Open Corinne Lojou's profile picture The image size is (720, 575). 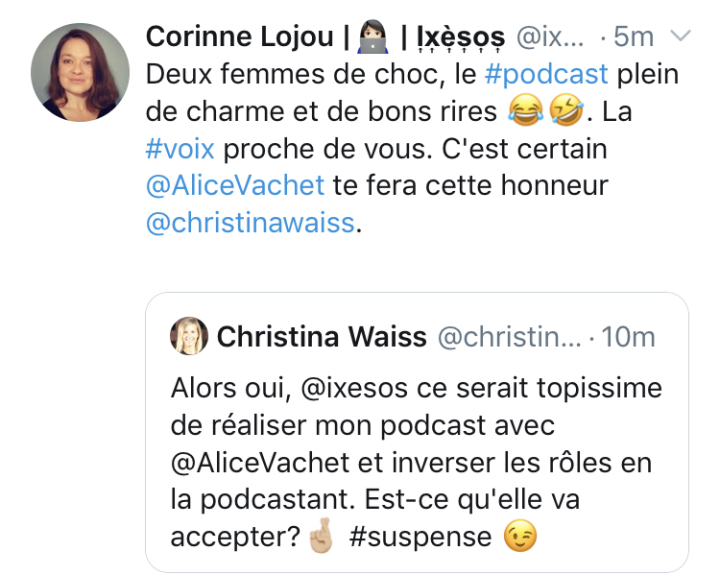(x=80, y=72)
